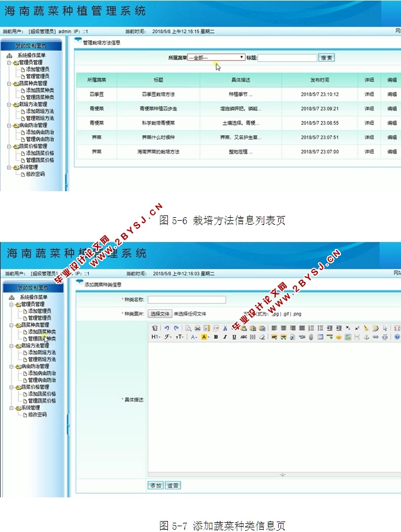Screen dimensions: 401x532
Task: Center-align the editor text
Action: pyautogui.click(x=283, y=328)
